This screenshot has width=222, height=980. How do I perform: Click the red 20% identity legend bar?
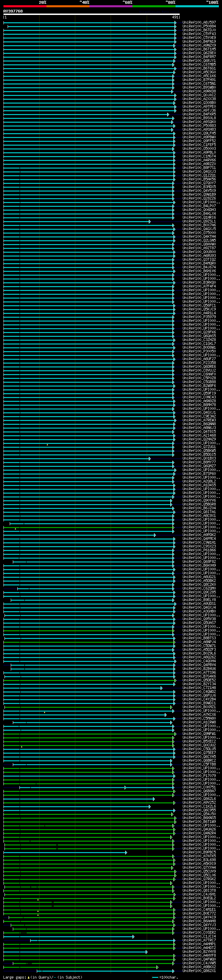[x=25, y=7]
